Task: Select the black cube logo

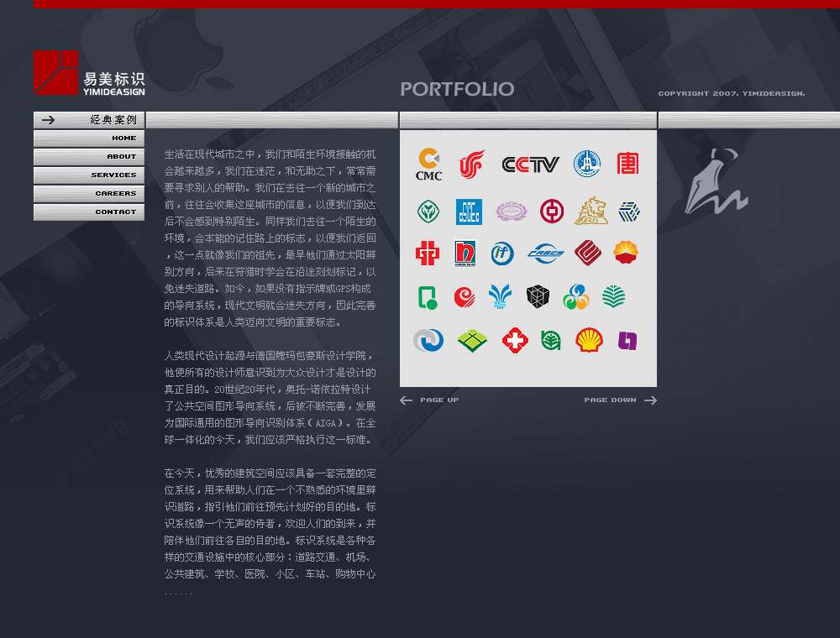Action: pos(538,296)
